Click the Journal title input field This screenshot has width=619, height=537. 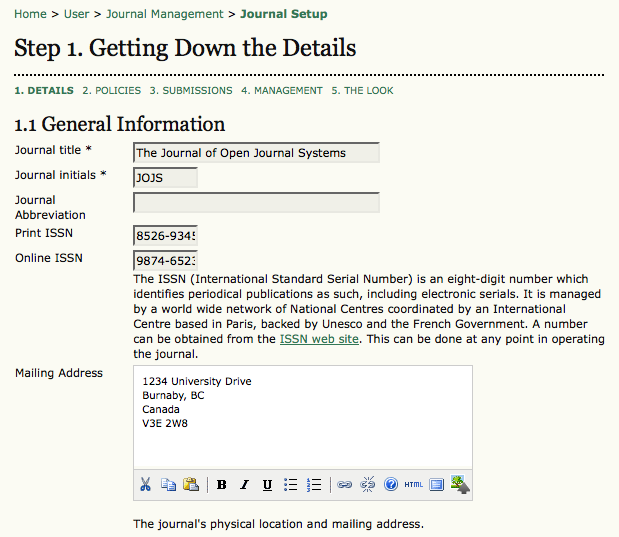(256, 153)
